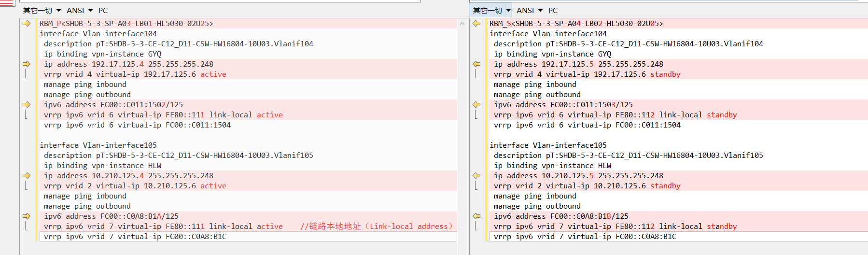868x255 pixels.
Task: Click copy-to-left arrow next to ip address 10.210.125.5
Action: [x=476, y=176]
